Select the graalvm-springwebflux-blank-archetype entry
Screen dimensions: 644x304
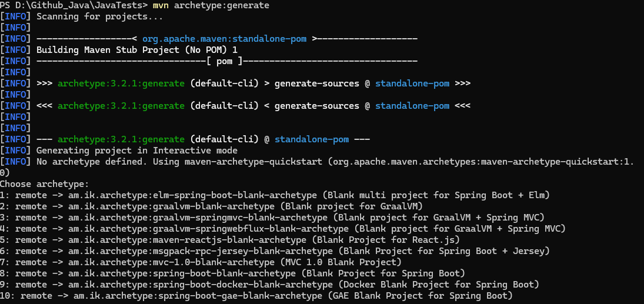pyautogui.click(x=206, y=229)
